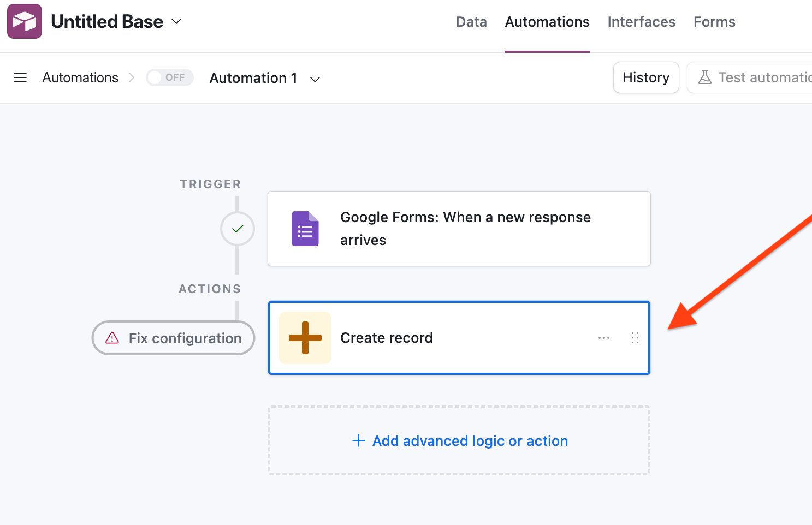
Task: Turn on the automation OFF toggle
Action: point(169,77)
